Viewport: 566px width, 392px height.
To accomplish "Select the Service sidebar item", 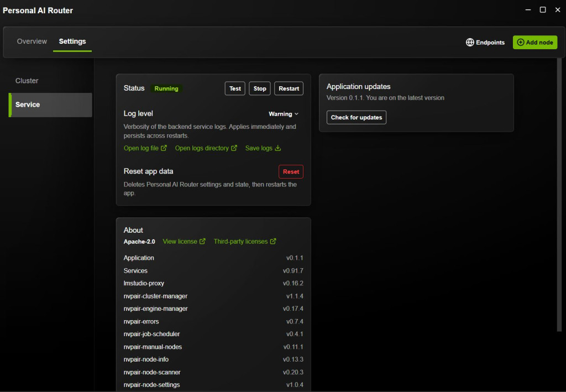I will [x=50, y=104].
